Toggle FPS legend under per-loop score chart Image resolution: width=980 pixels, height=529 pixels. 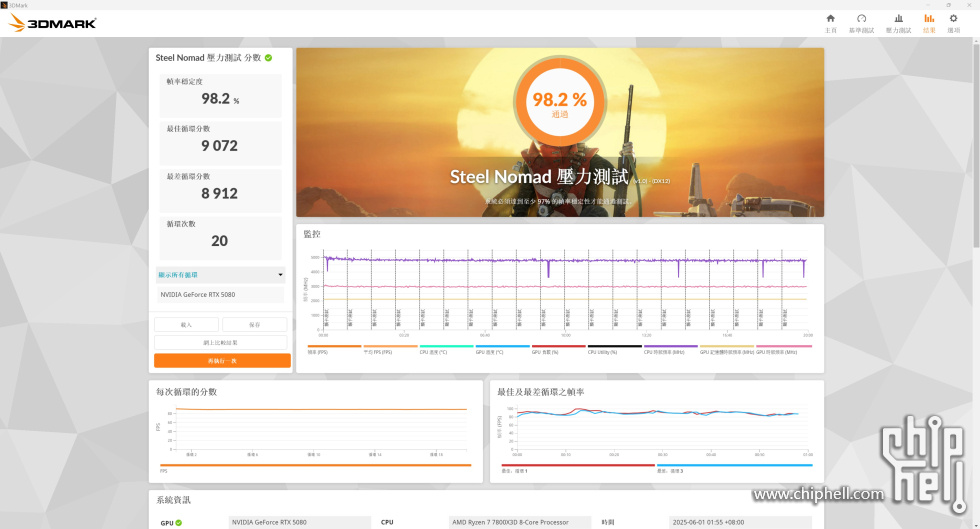point(316,465)
